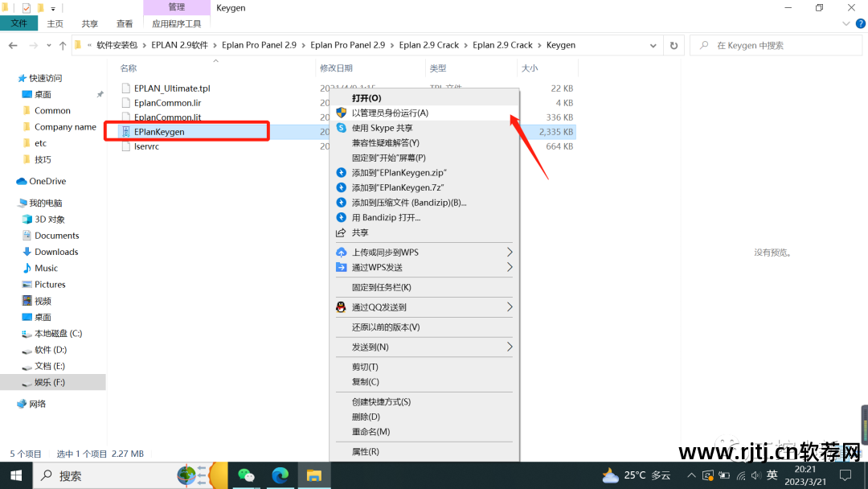The image size is (868, 489).
Task: Expand the ribbon with chevron
Action: point(845,24)
